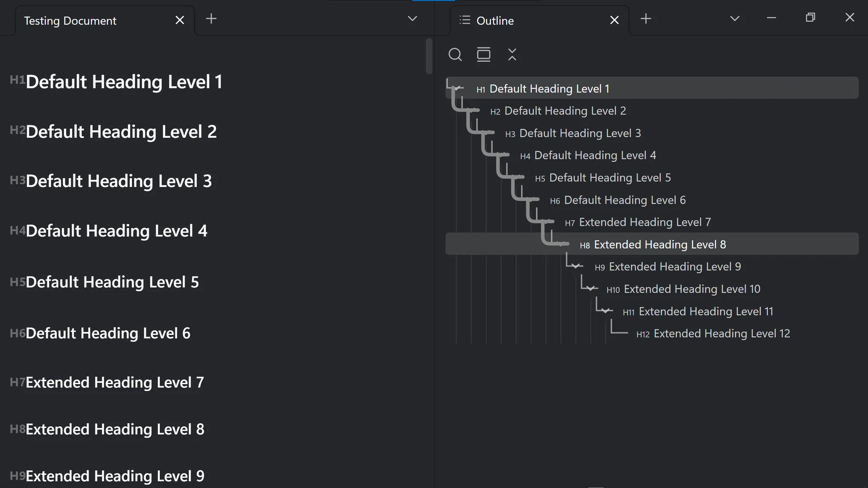Select outline item Default Heading Level 3
The image size is (868, 488).
[652, 133]
